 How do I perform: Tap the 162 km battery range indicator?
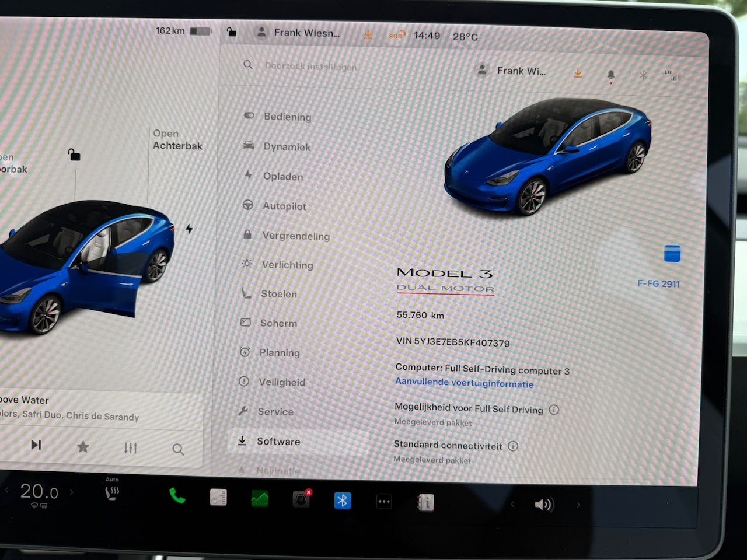(183, 30)
